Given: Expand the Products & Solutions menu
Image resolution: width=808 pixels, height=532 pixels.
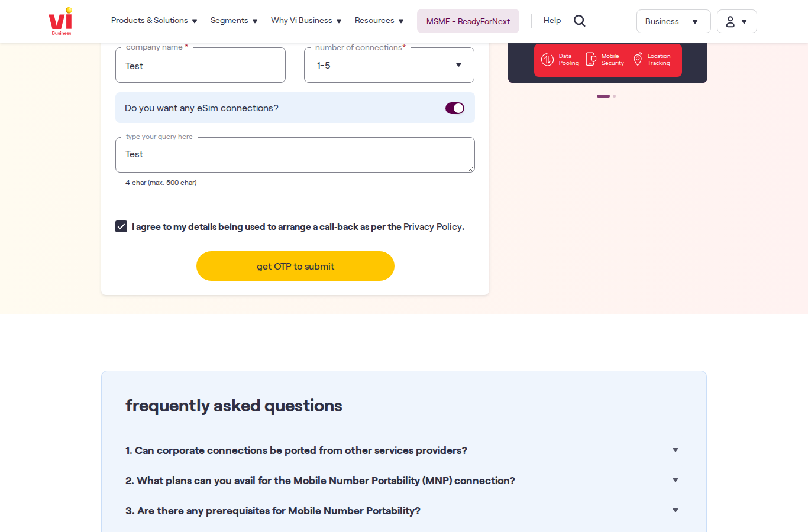Looking at the screenshot, I should [154, 21].
